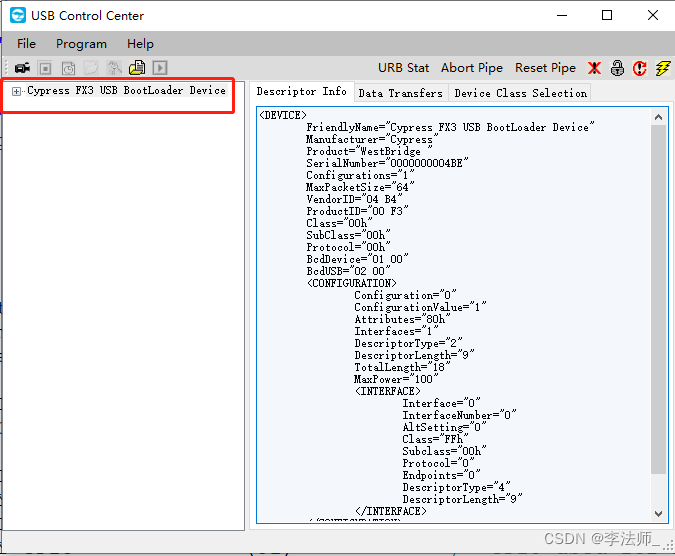This screenshot has width=675, height=556.
Task: Click the MaxPower="100" line
Action: point(396,379)
